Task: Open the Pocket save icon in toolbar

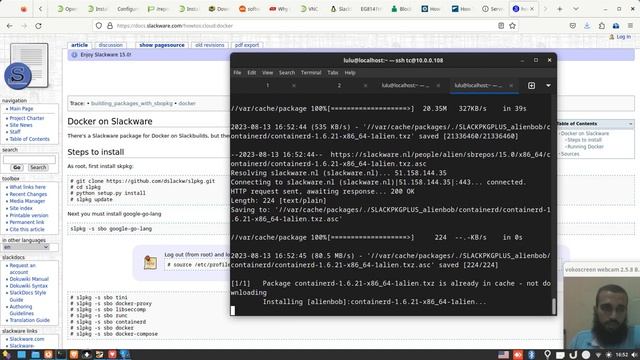Action: pos(573,26)
